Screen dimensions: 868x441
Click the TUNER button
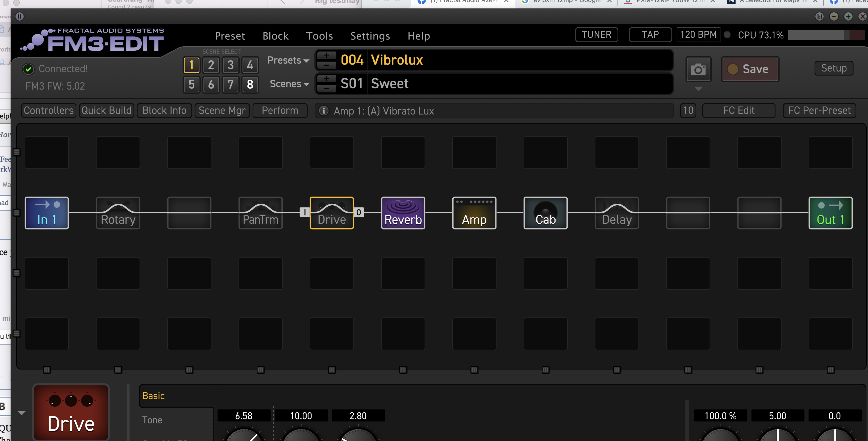(x=596, y=35)
